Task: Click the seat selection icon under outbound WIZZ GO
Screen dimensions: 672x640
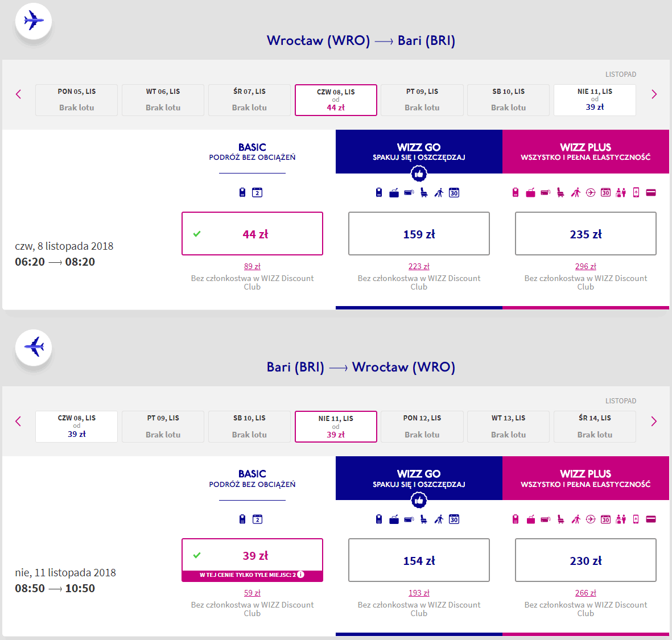Action: point(424,193)
